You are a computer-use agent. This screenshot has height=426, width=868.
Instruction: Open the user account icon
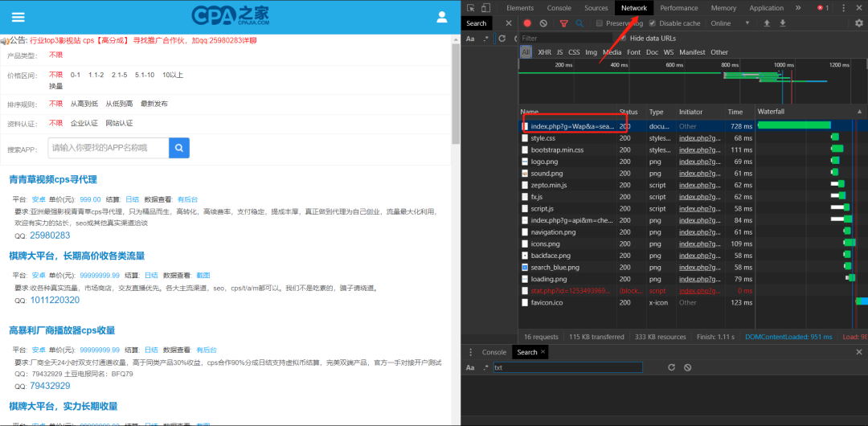pyautogui.click(x=442, y=17)
